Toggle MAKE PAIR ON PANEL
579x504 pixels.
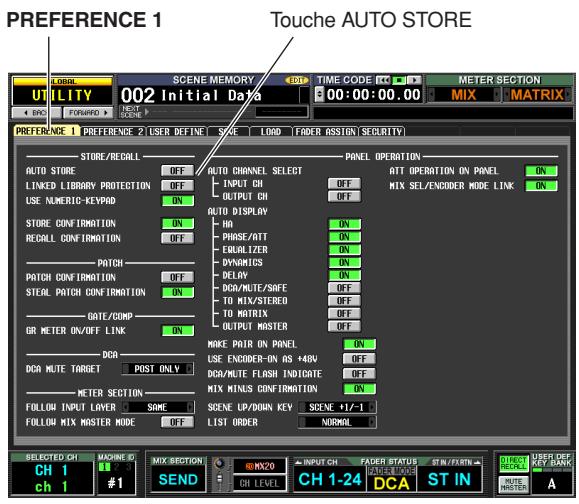[359, 344]
